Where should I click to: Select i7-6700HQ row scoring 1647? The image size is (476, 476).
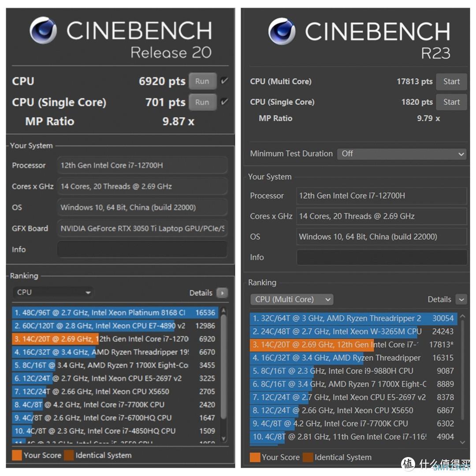pyautogui.click(x=115, y=418)
